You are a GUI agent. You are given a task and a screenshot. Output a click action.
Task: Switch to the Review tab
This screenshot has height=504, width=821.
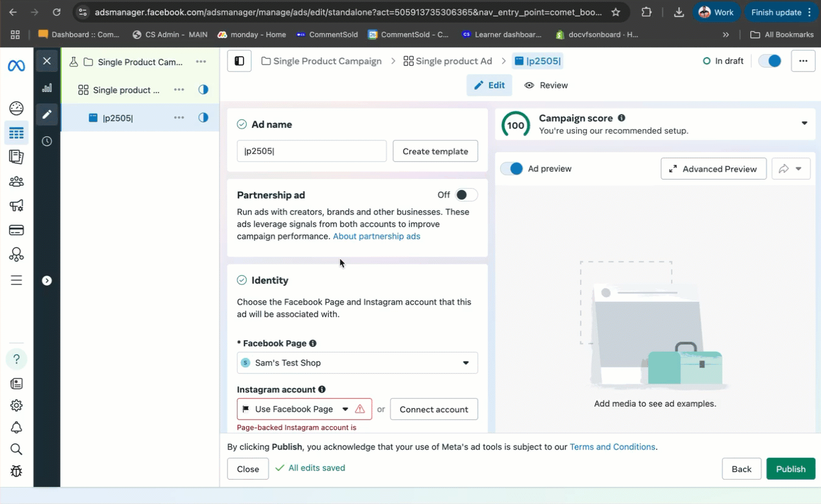tap(546, 85)
